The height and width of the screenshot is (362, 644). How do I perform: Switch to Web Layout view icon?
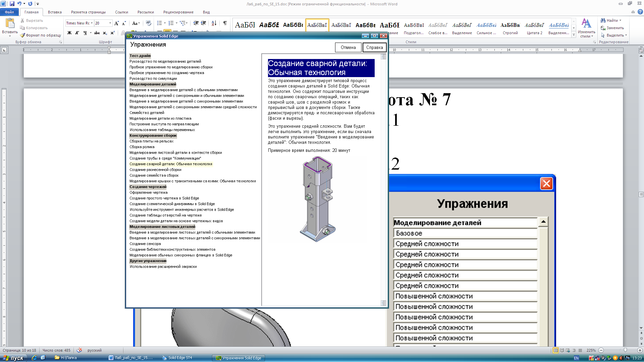pos(568,350)
